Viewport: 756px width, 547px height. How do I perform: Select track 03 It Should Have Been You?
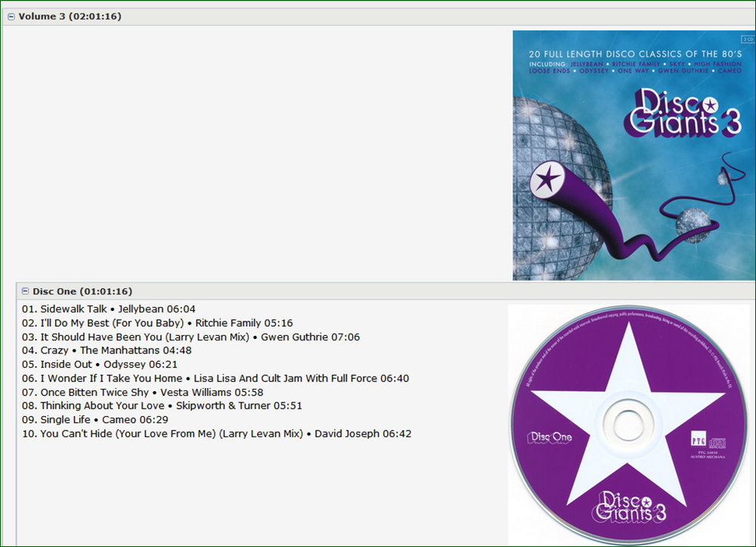coord(191,337)
